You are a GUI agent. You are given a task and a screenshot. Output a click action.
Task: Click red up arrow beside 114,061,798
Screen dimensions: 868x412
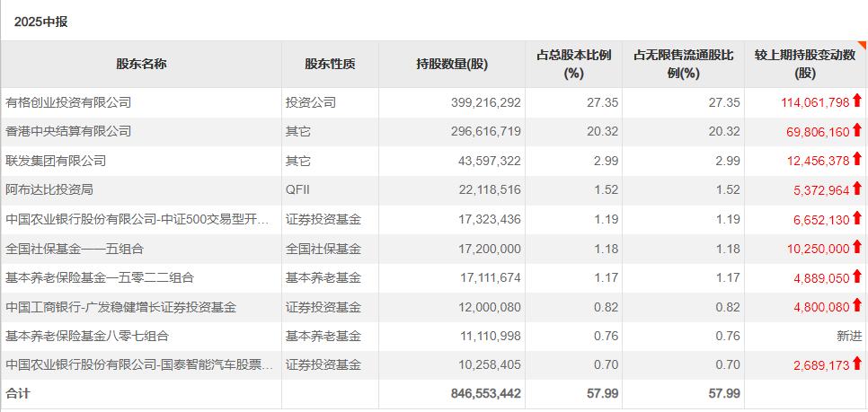[857, 101]
